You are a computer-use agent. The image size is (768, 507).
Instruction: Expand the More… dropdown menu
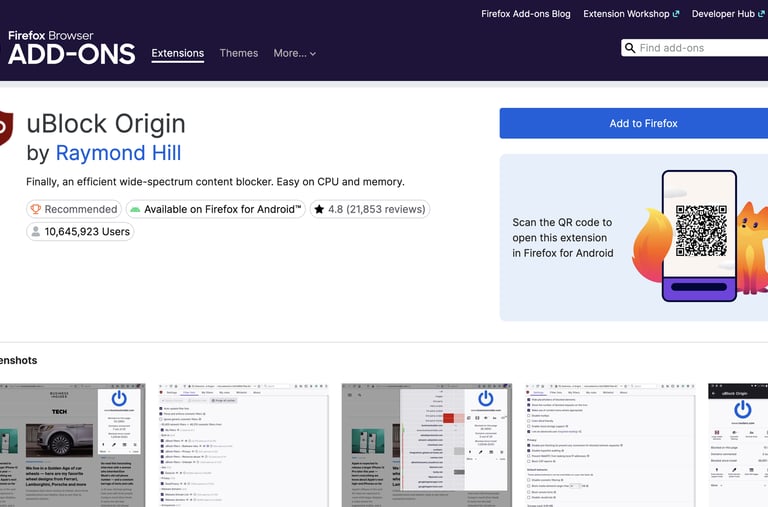pyautogui.click(x=294, y=53)
